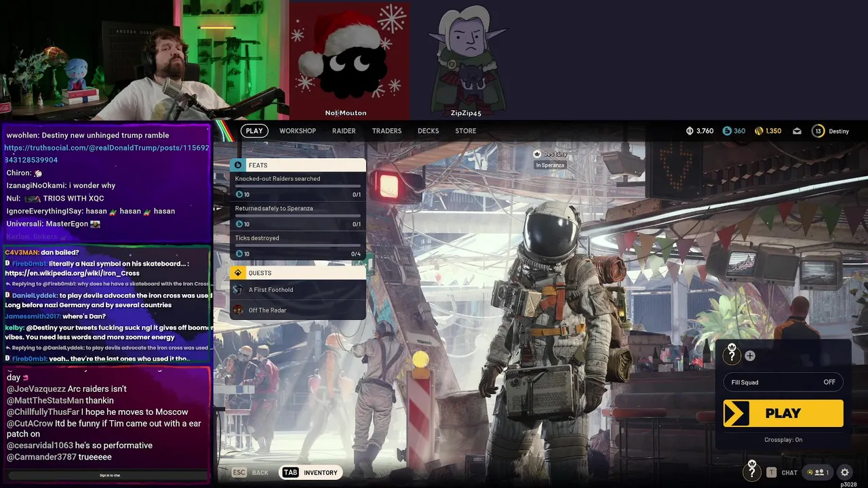868x488 pixels.
Task: Click the Returned safely to Speranza progress bar
Action: 298,216
